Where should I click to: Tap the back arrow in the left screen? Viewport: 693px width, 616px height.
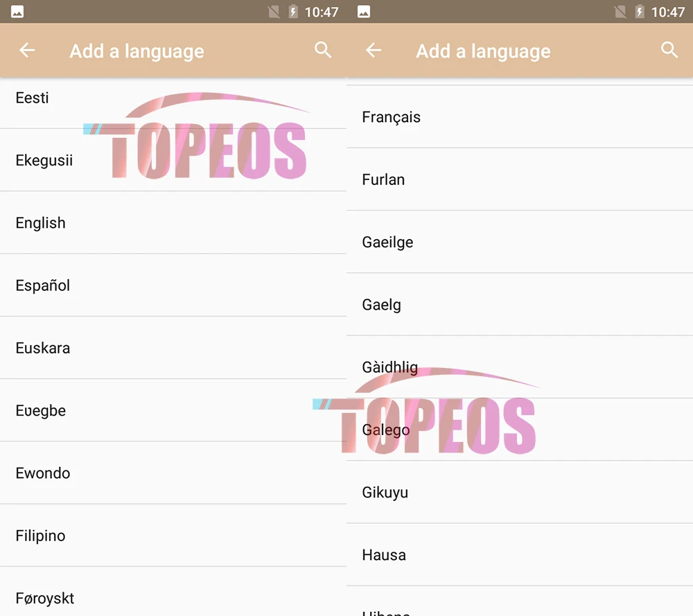(27, 51)
